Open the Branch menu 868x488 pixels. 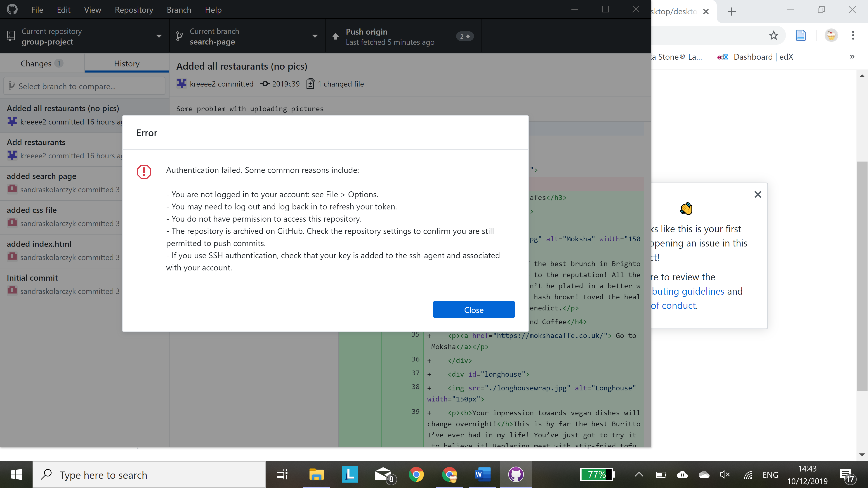tap(179, 10)
